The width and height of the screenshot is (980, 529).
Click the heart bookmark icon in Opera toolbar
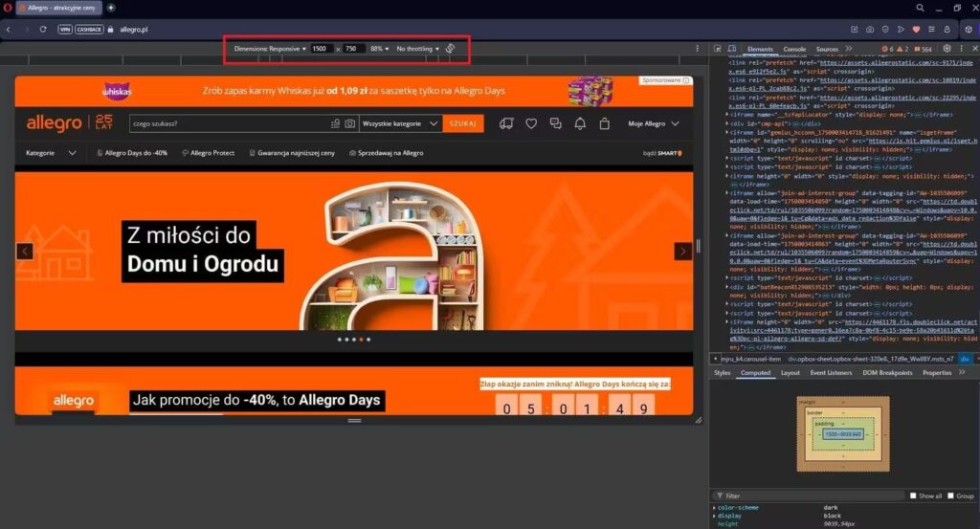(x=916, y=29)
